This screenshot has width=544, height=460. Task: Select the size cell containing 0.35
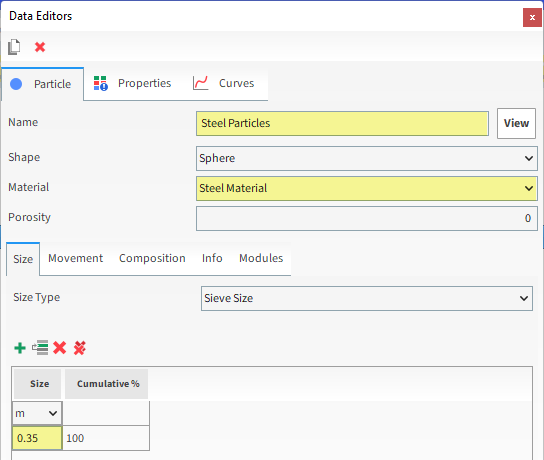(x=37, y=438)
